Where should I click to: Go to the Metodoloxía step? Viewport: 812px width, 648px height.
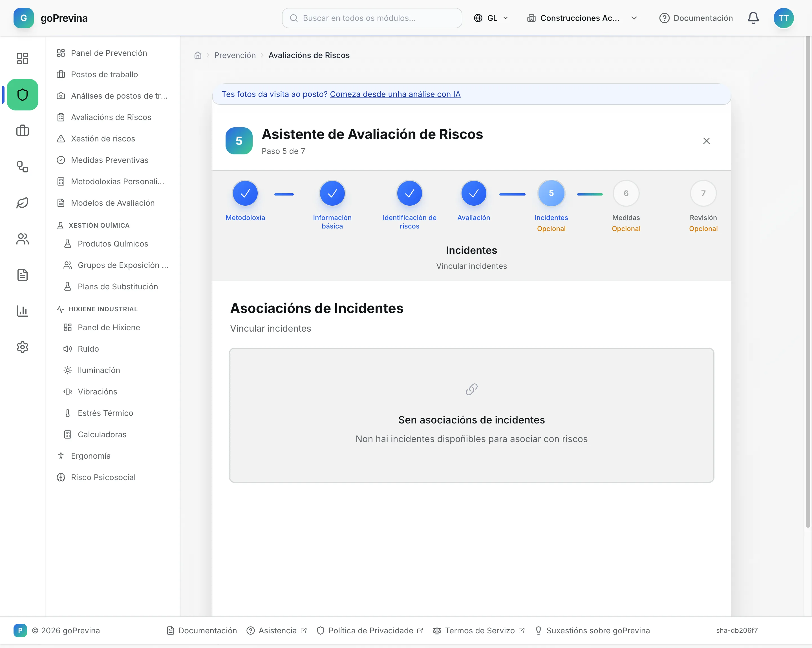coord(245,194)
